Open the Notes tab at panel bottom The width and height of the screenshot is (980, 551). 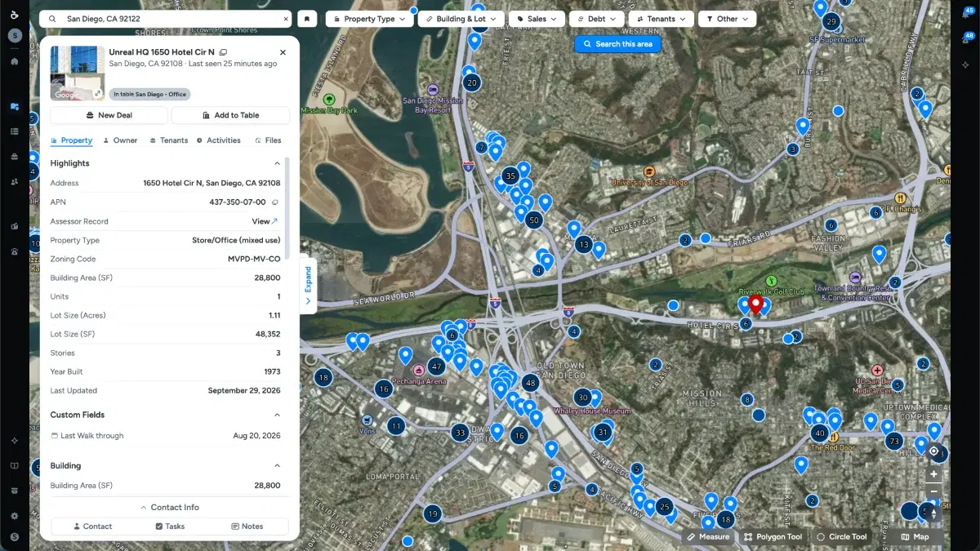coord(247,527)
